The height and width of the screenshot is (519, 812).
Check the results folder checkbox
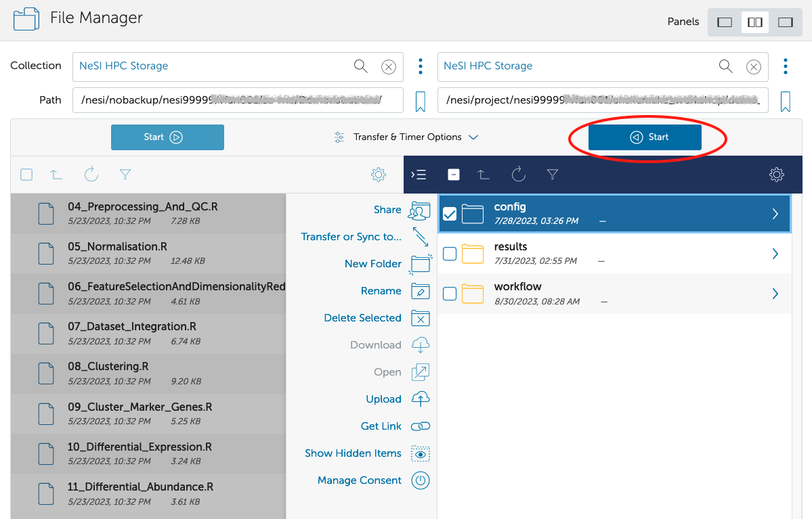click(x=449, y=254)
